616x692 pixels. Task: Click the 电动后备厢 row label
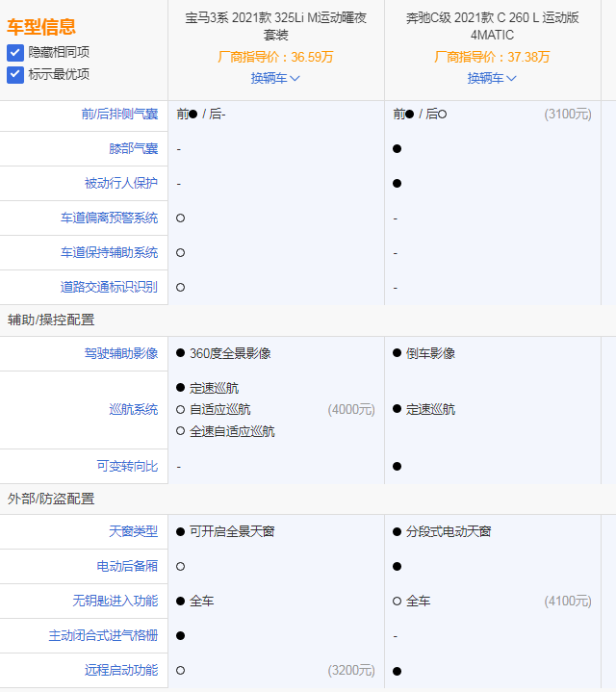coord(127,566)
